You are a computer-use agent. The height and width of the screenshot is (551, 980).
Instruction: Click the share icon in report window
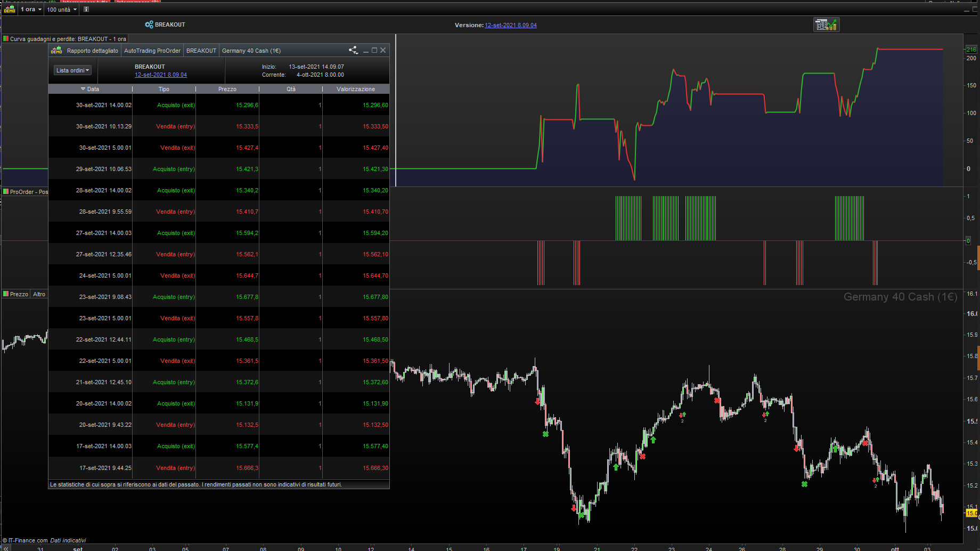coord(353,50)
